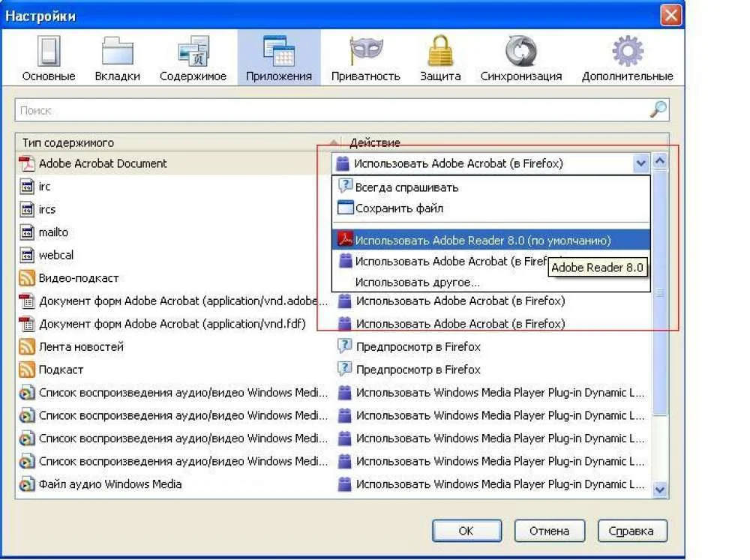This screenshot has height=560, width=750.
Task: Open the Дополнительные gear panel
Action: (628, 58)
